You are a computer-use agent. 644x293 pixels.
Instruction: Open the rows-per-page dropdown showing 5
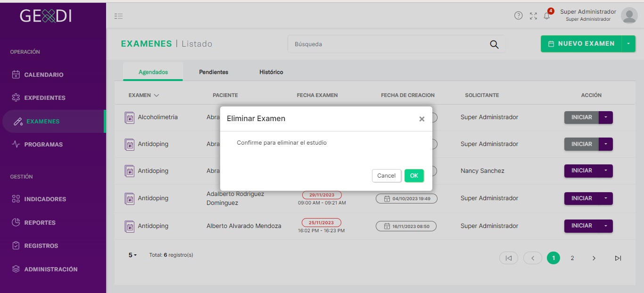point(132,255)
